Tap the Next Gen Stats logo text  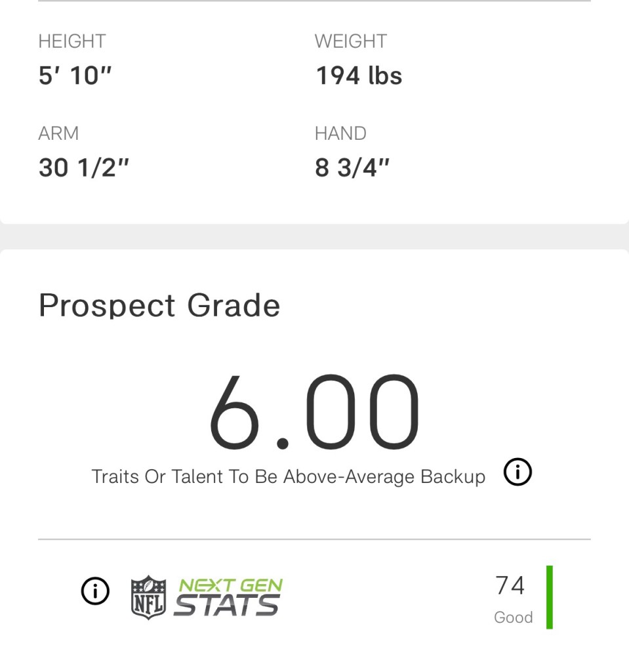click(x=229, y=597)
